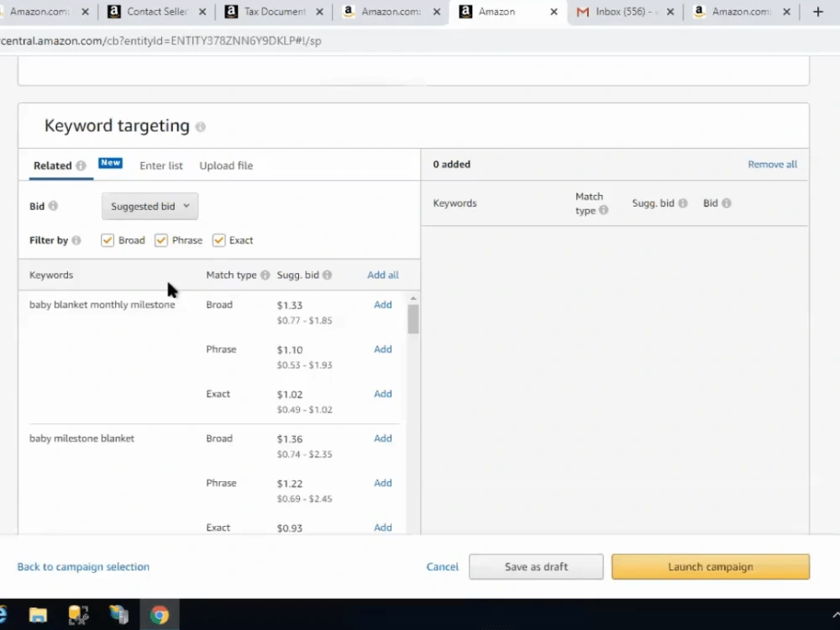Switch to the Upload file tab
The height and width of the screenshot is (630, 840).
(226, 165)
